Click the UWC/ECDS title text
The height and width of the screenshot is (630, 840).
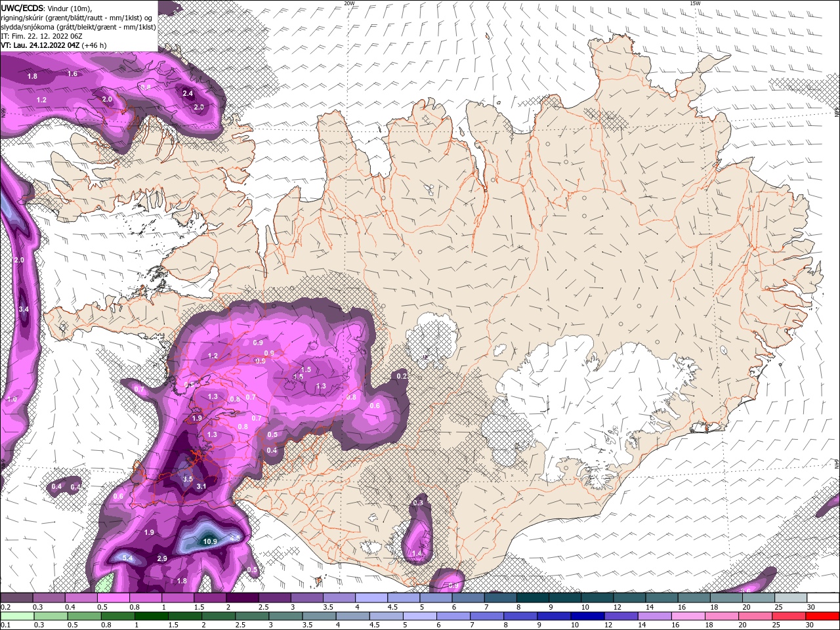(22, 8)
